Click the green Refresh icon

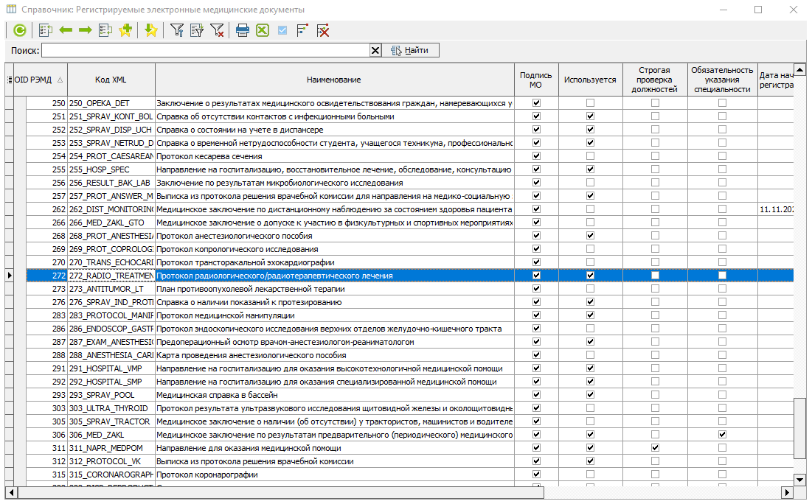(x=20, y=30)
